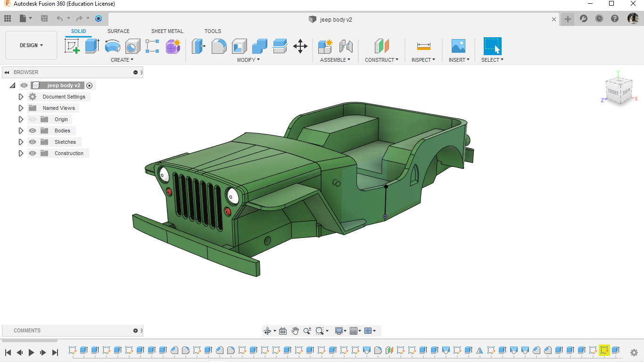Expand the Named Views folder
Image resolution: width=644 pixels, height=362 pixels.
21,108
